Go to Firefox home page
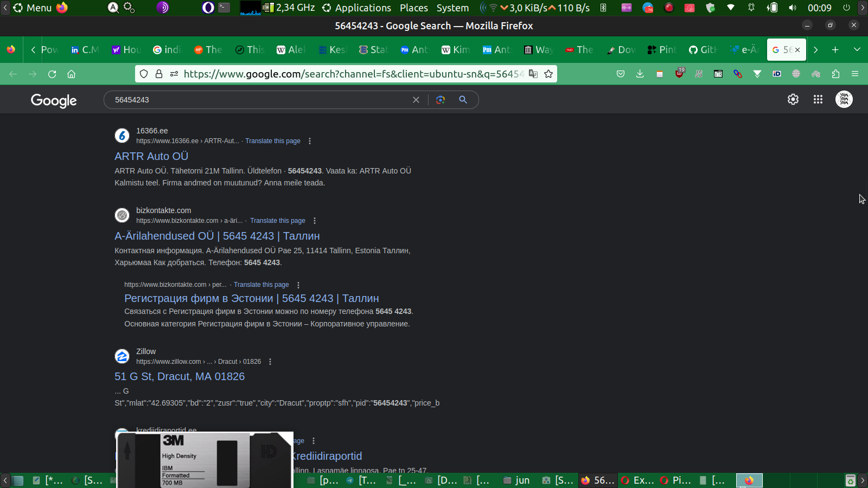Image resolution: width=868 pixels, height=488 pixels. pos(71,74)
